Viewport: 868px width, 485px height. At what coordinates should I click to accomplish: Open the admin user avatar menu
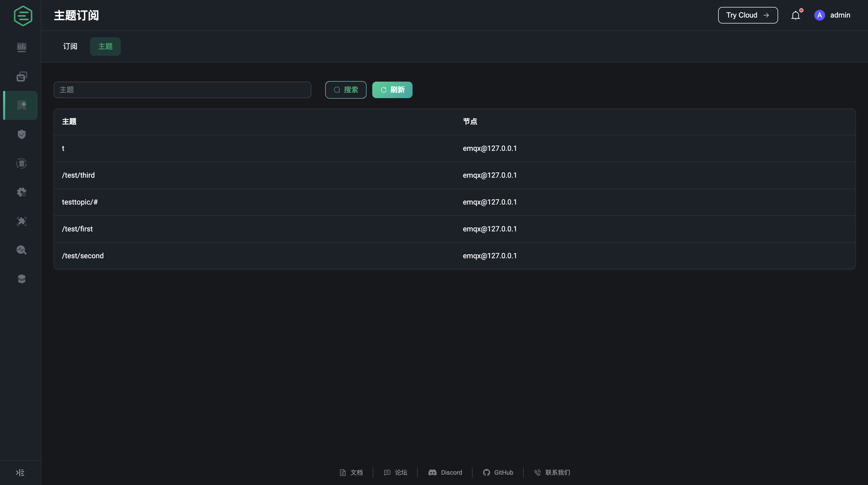pos(819,15)
